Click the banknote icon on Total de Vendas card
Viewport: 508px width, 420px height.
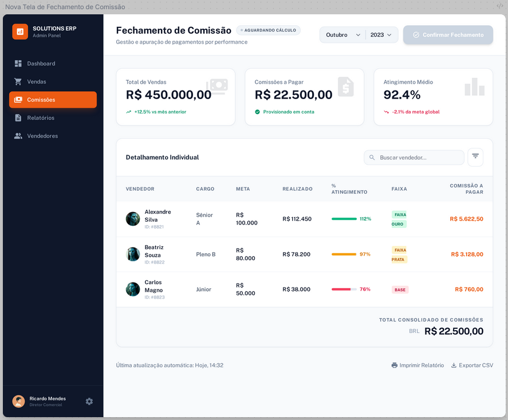click(217, 86)
